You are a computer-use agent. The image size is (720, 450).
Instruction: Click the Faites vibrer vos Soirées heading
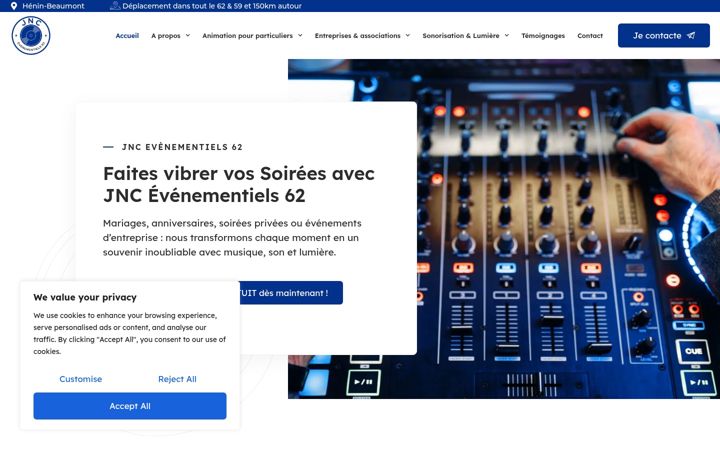coord(239,184)
